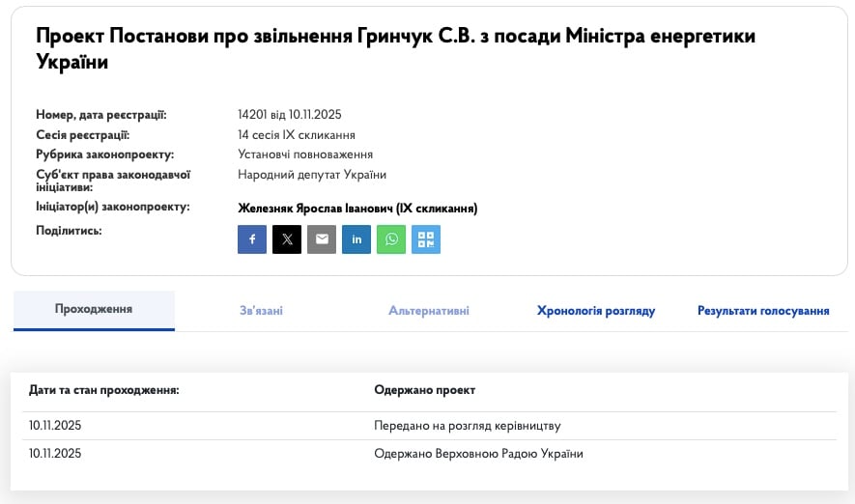Click the Номер, дата реєстрації label
This screenshot has height=504, width=855.
101,115
